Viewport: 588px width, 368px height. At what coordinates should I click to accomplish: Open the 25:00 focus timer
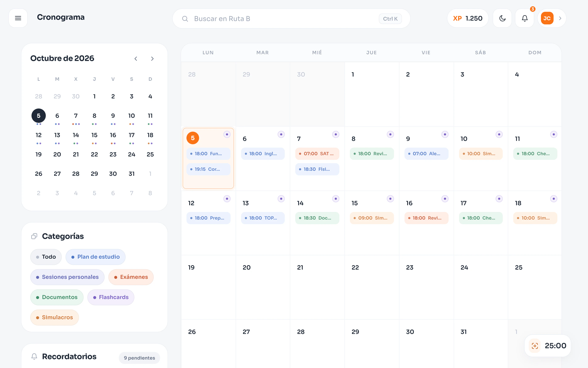(x=548, y=346)
